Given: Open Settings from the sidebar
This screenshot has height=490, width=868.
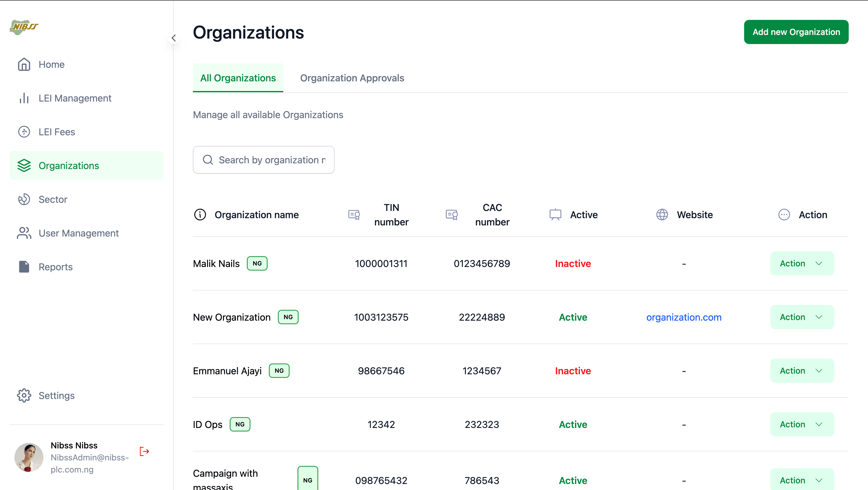Looking at the screenshot, I should pyautogui.click(x=56, y=395).
